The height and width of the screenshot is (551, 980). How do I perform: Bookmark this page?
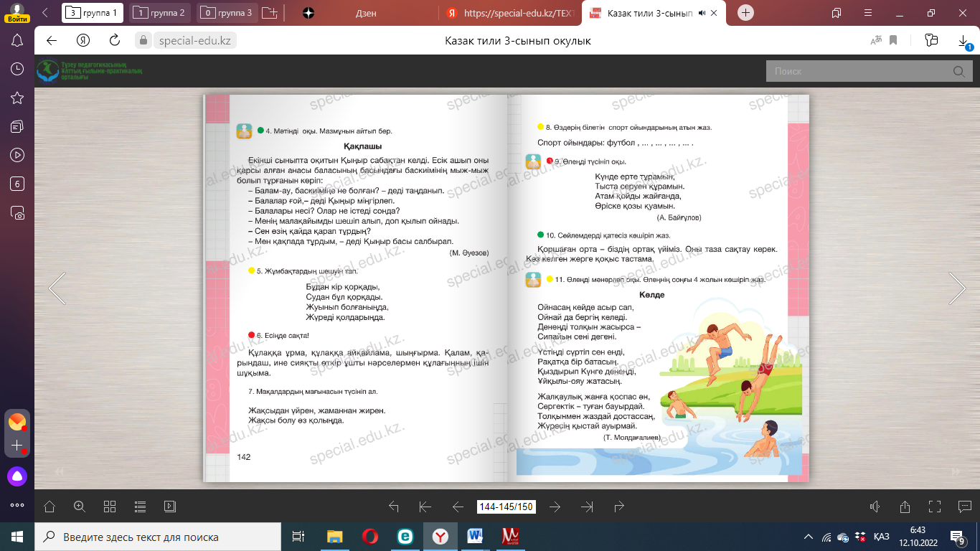(x=894, y=41)
